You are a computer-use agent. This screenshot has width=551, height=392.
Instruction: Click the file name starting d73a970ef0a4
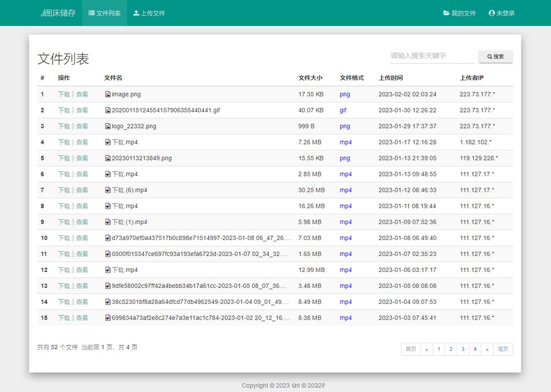click(x=201, y=238)
